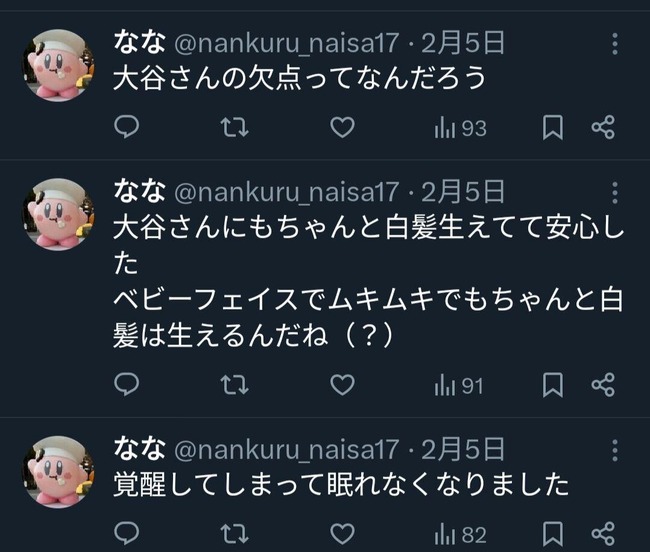View analytics showing 91 views
Screen dimensions: 650x552
point(460,385)
